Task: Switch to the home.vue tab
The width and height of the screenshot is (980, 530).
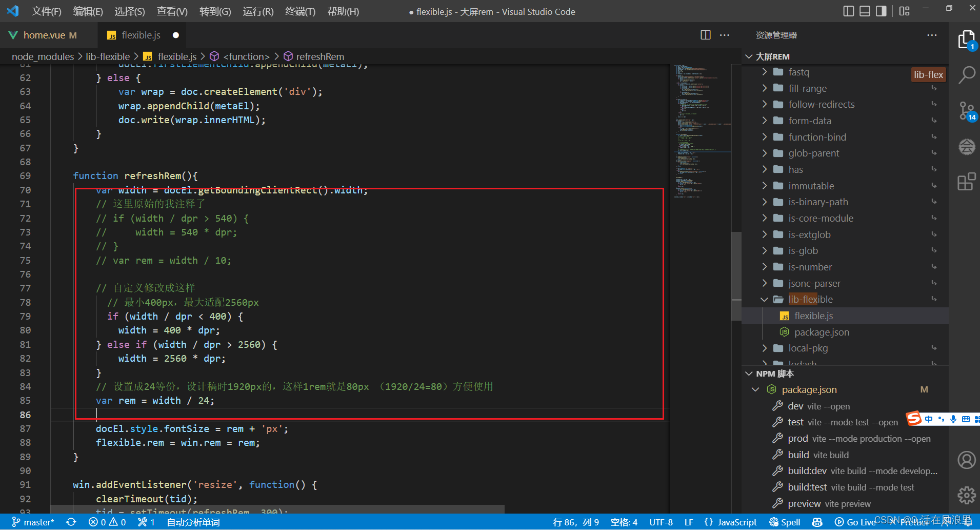Action: coord(48,35)
